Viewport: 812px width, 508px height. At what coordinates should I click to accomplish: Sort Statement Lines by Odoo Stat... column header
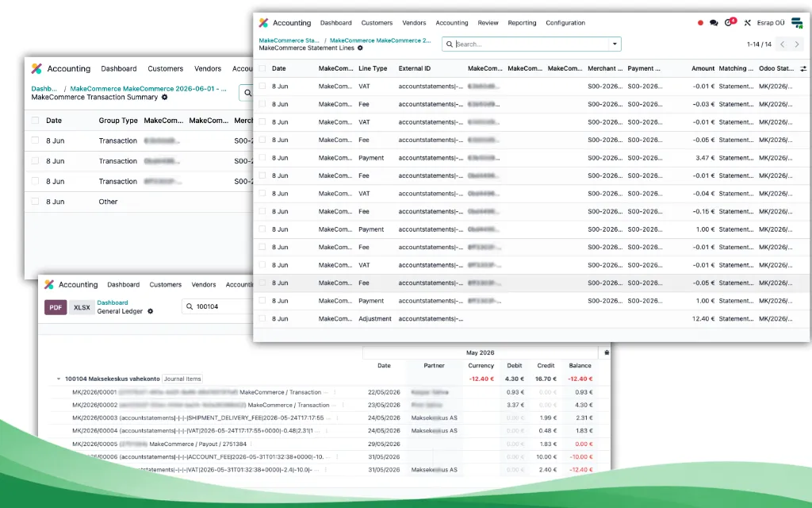pos(776,68)
